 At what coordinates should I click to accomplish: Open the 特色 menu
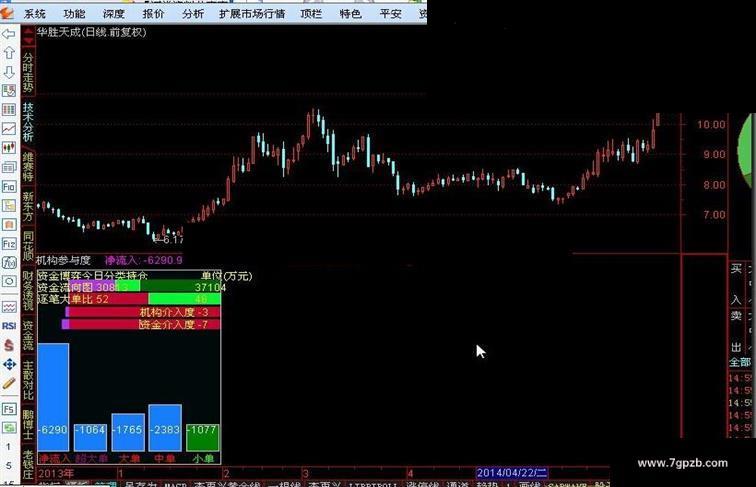click(351, 14)
